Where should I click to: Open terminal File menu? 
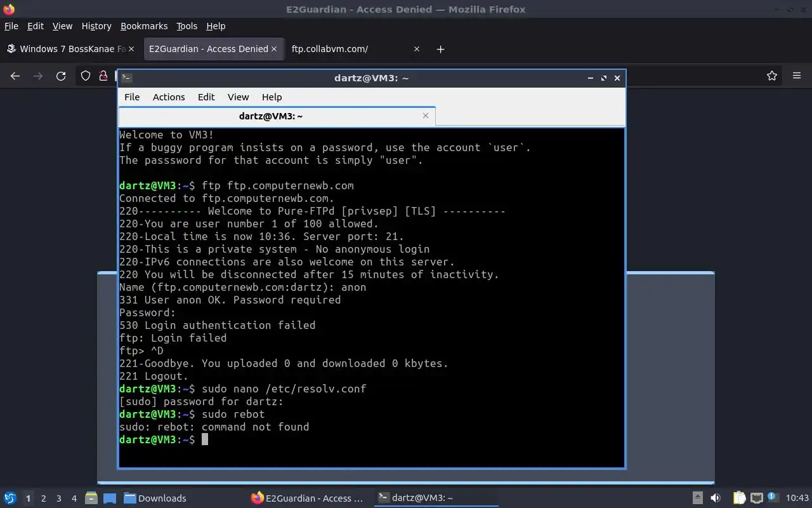click(132, 97)
